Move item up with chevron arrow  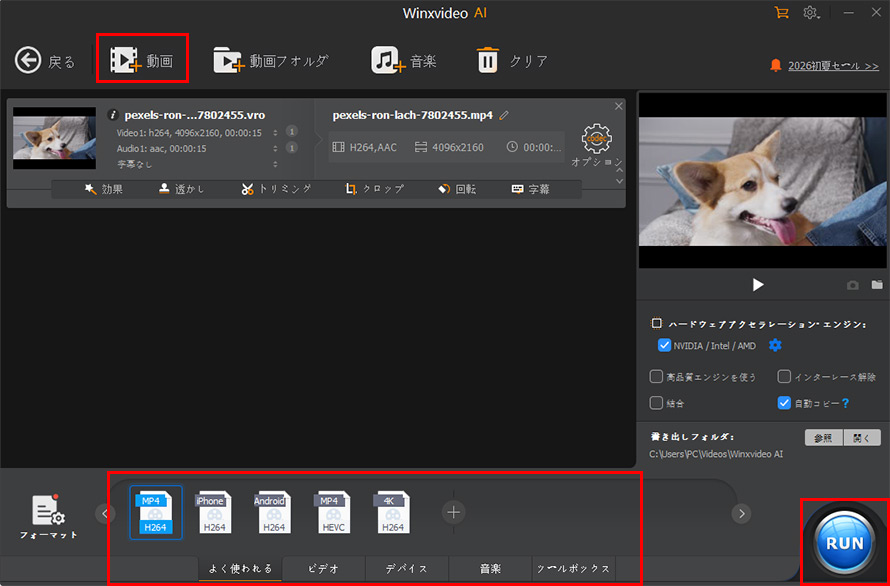coord(619,170)
